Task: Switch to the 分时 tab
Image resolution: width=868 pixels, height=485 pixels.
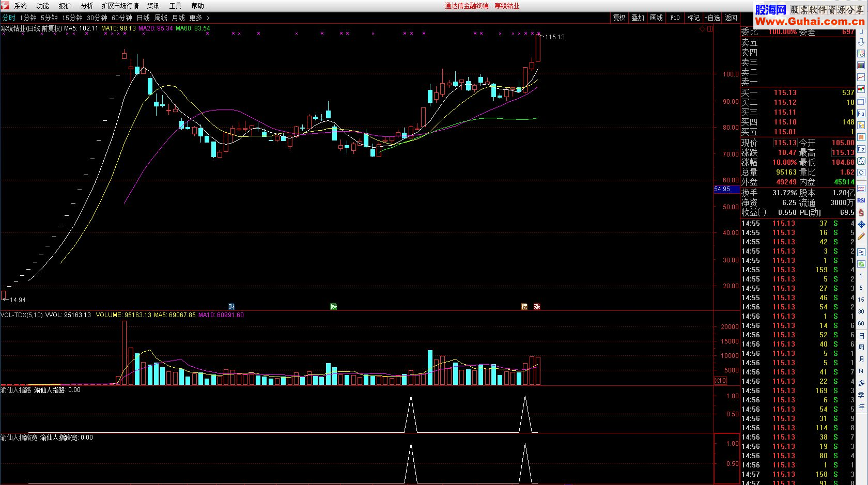Action: (x=9, y=18)
